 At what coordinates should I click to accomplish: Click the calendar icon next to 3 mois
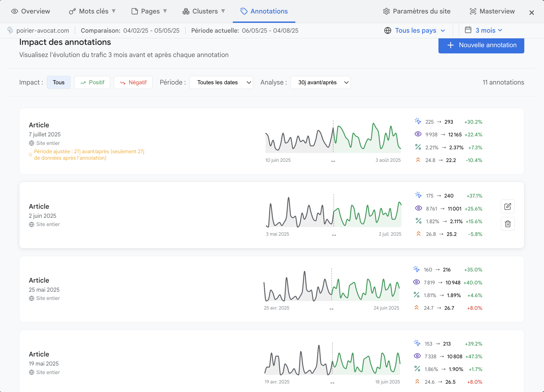[x=468, y=30]
